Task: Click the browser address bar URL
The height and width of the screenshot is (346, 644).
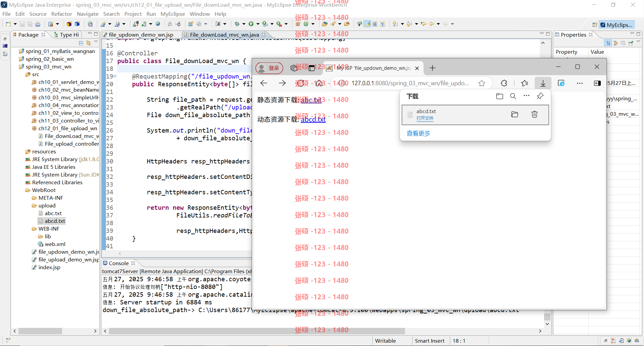Action: (x=410, y=83)
